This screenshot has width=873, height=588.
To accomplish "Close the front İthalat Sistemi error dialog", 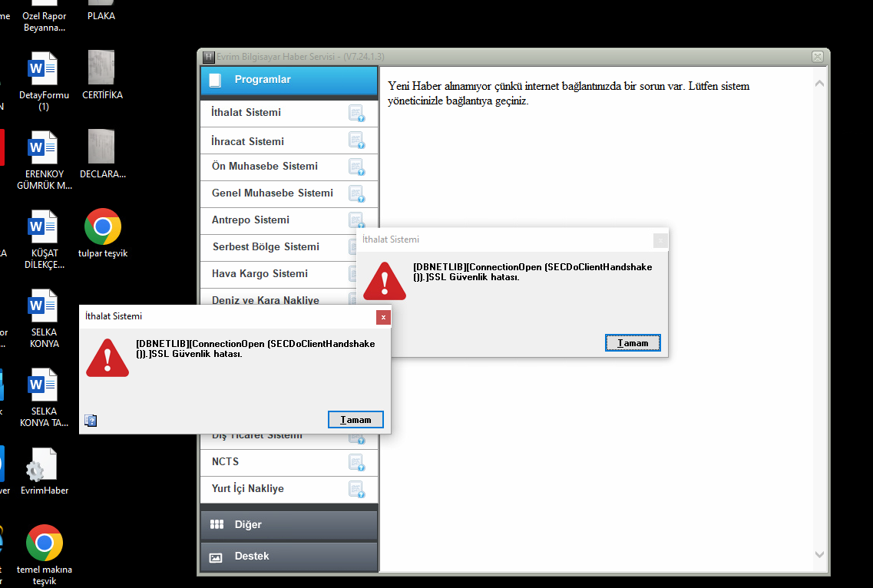I will point(383,317).
